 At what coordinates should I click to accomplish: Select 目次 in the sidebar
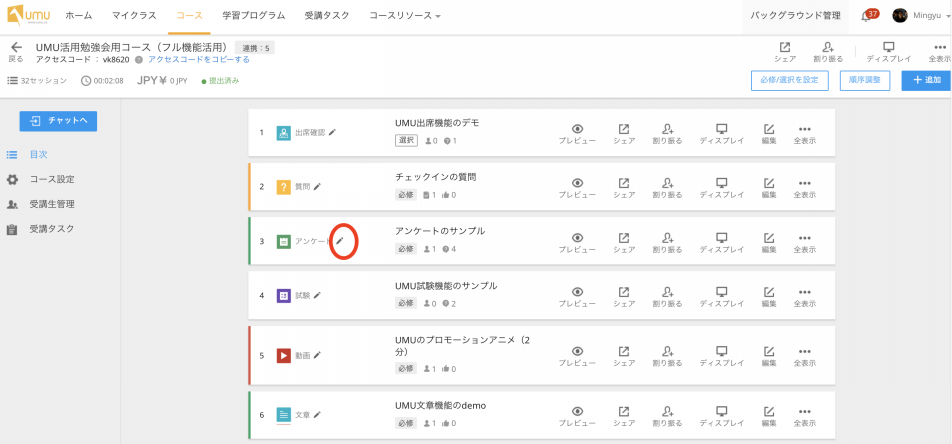pyautogui.click(x=39, y=155)
